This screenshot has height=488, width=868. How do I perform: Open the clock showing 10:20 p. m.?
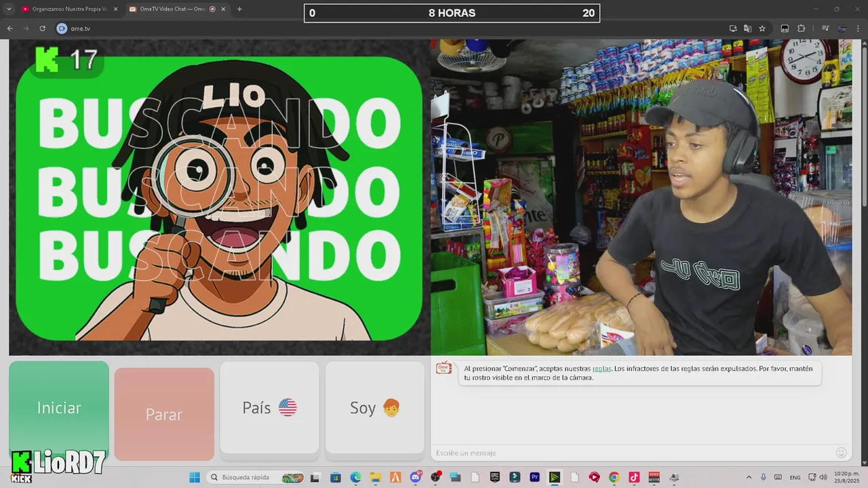(846, 477)
